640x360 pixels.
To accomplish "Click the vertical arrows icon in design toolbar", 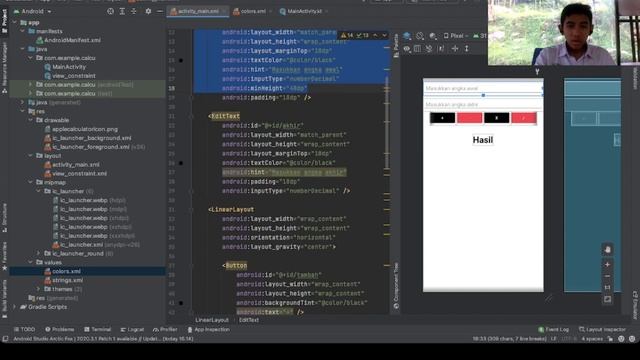I will pyautogui.click(x=467, y=49).
